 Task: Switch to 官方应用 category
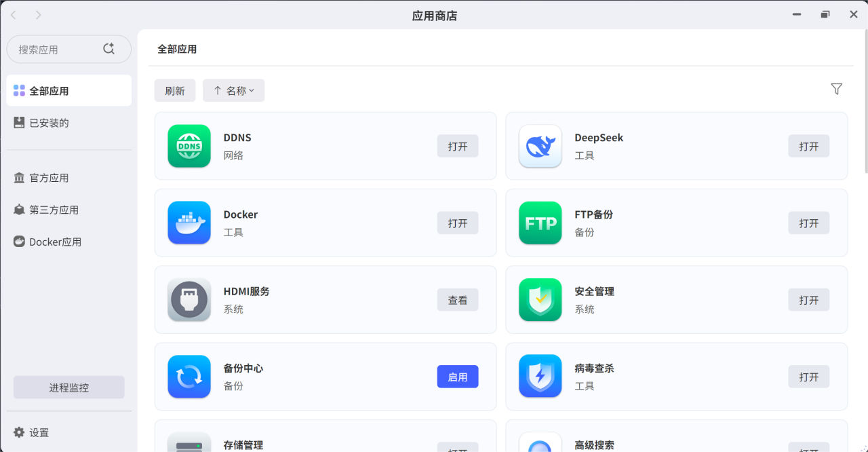tap(49, 178)
